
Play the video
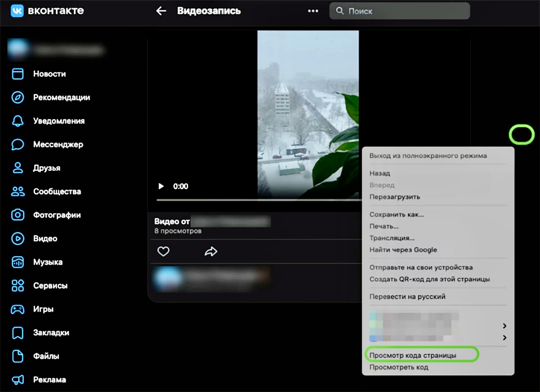(x=161, y=186)
